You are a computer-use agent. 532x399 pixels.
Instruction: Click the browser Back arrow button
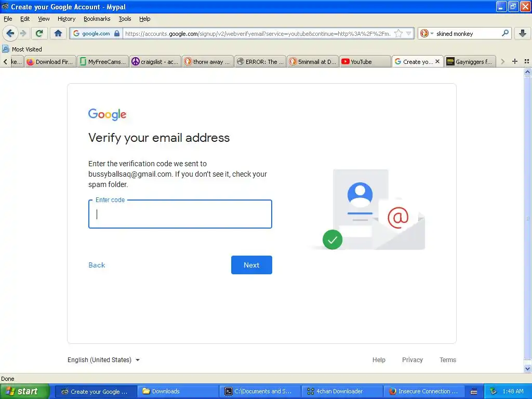pyautogui.click(x=10, y=33)
